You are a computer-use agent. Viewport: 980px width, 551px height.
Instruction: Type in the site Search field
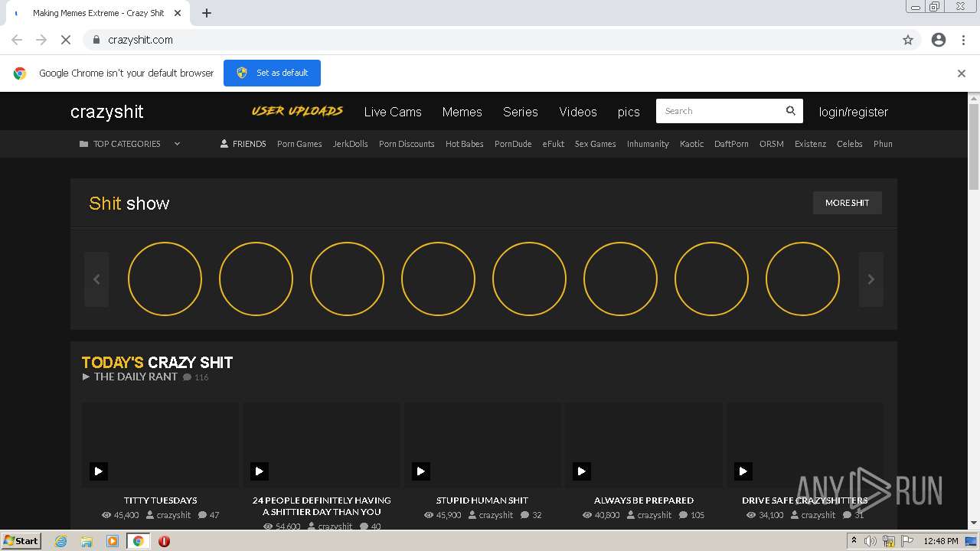click(x=720, y=111)
